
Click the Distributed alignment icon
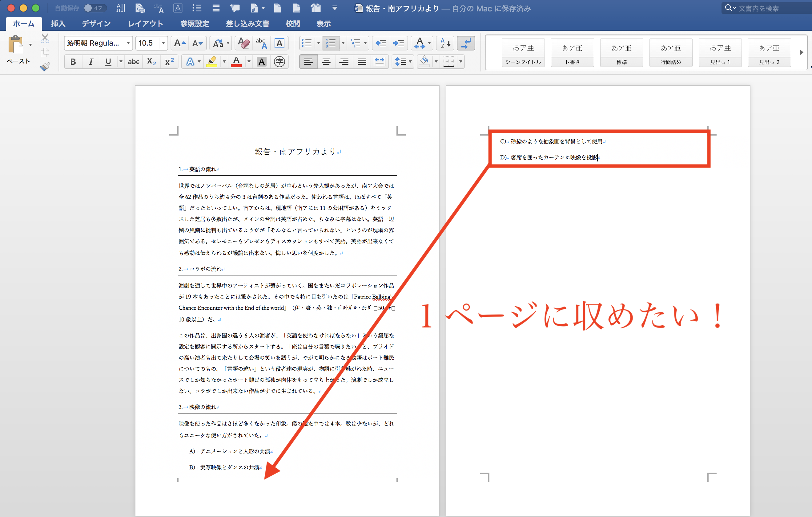point(379,62)
